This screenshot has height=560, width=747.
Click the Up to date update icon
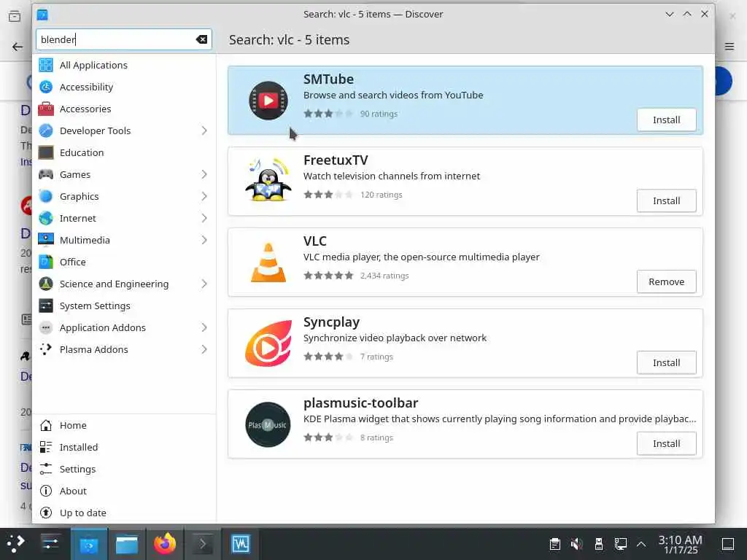[x=46, y=513]
